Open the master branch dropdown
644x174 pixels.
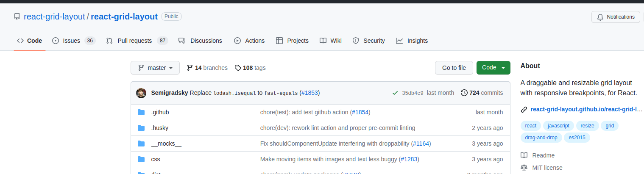coord(155,68)
